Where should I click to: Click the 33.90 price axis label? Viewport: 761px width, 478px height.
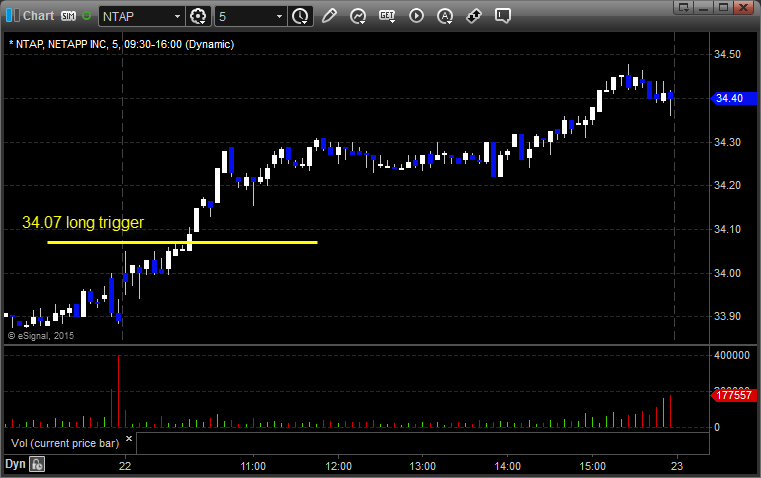click(x=728, y=316)
